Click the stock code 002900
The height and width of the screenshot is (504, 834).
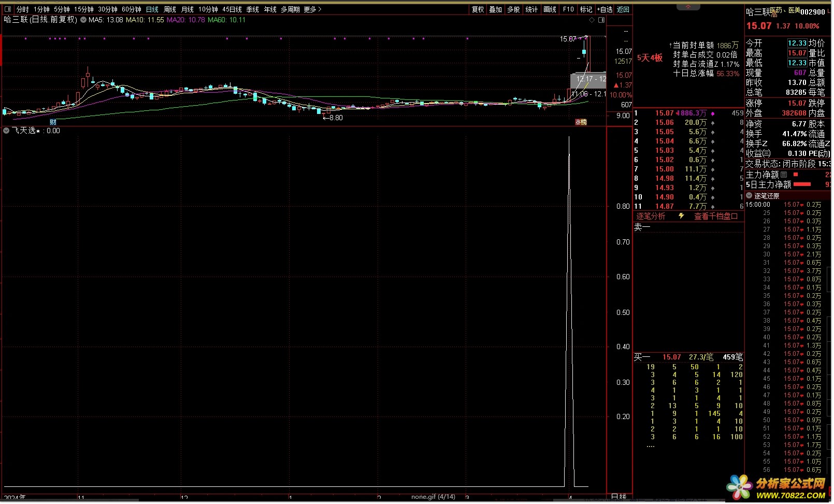pyautogui.click(x=813, y=12)
